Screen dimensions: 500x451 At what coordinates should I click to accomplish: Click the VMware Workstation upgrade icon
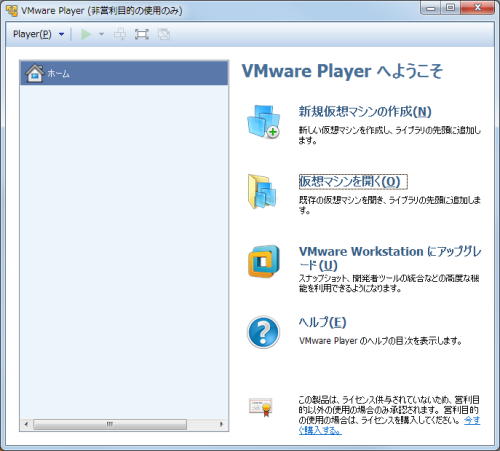tap(264, 262)
